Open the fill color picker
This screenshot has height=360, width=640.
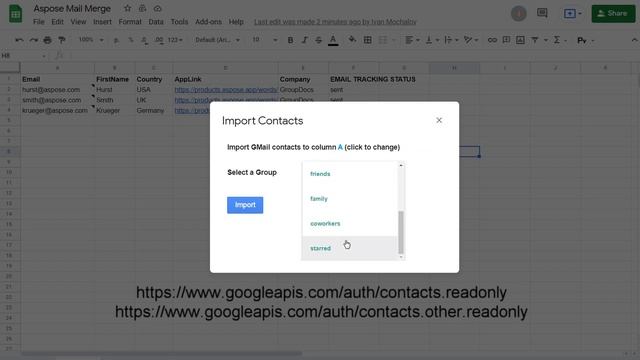352,40
